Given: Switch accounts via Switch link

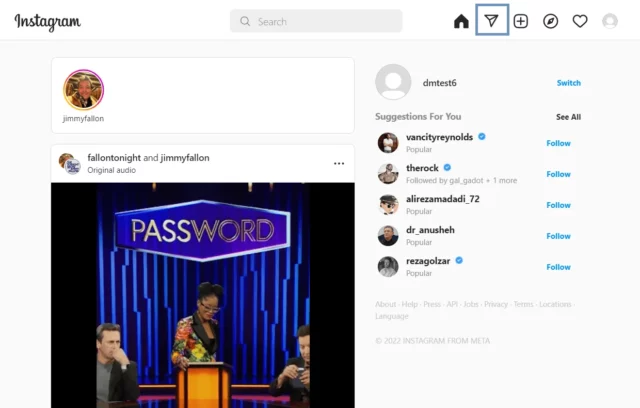Looking at the screenshot, I should (569, 83).
